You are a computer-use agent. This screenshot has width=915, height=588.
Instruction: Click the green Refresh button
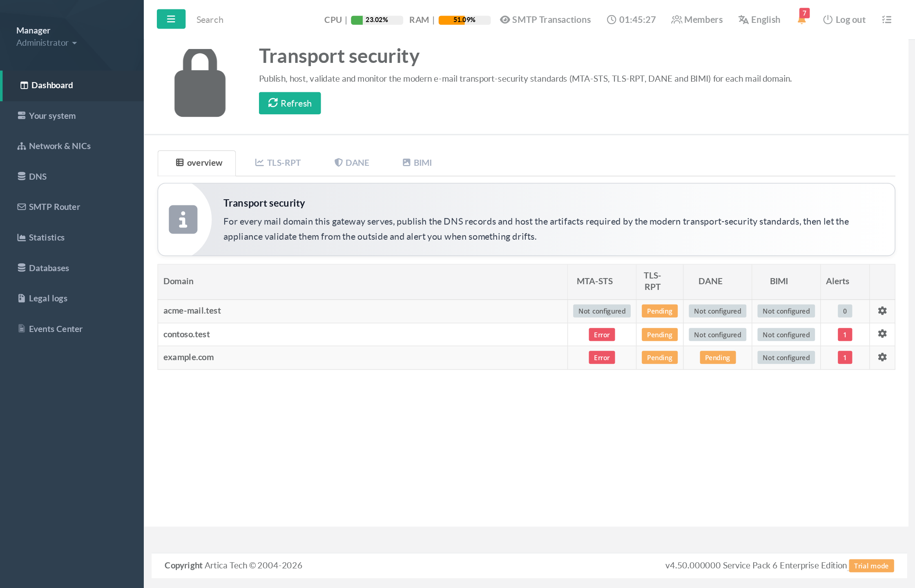tap(290, 103)
